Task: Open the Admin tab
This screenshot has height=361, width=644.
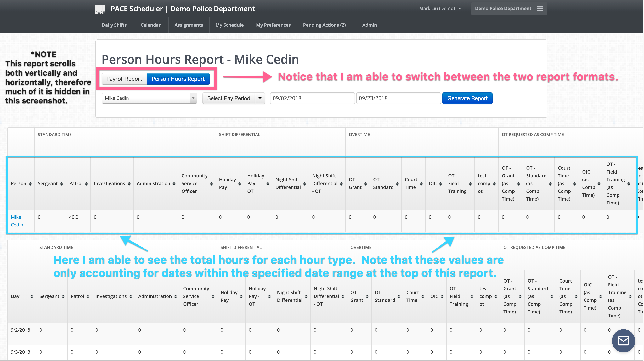Action: click(x=370, y=25)
